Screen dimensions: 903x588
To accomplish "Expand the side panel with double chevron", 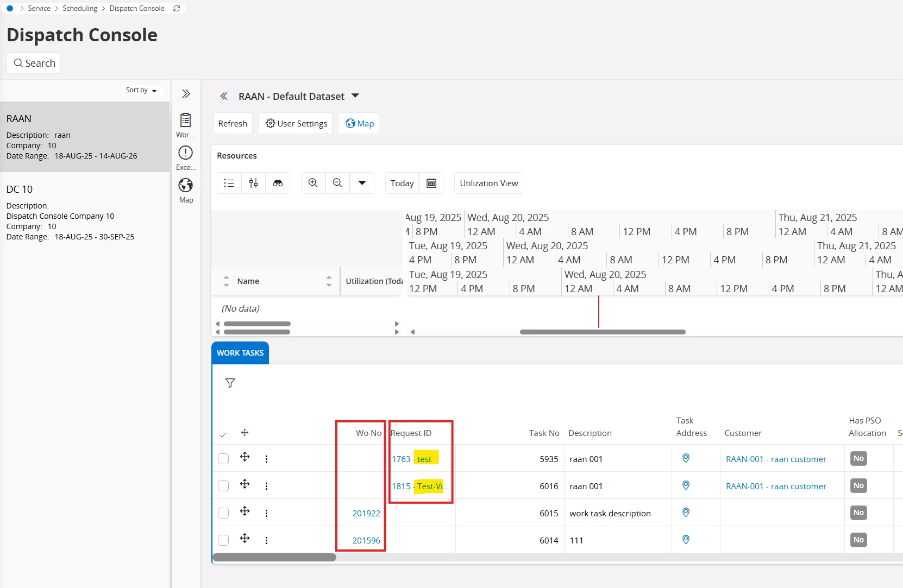I will [x=186, y=94].
